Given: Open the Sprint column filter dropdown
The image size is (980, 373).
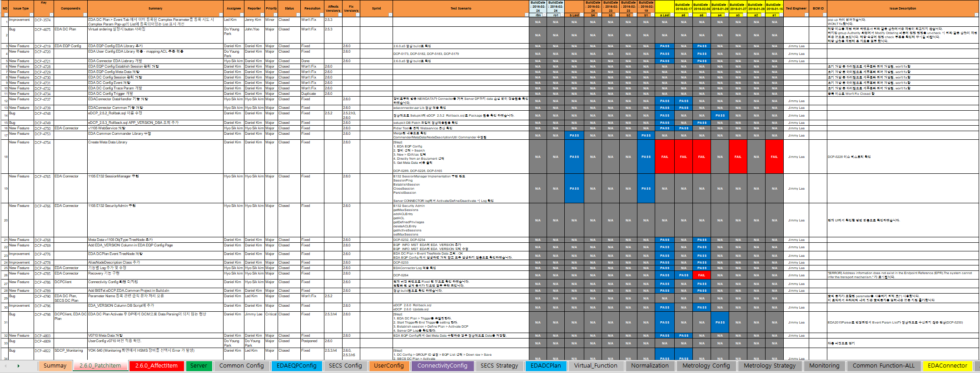Looking at the screenshot, I should (x=390, y=15).
